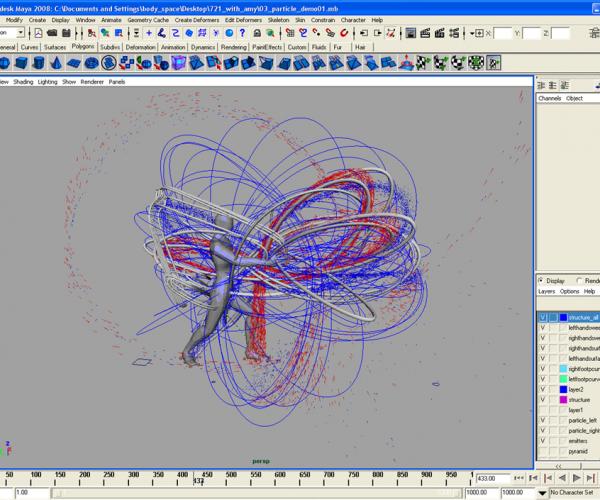This screenshot has height=500, width=600.
Task: Click the new scene icon
Action: pyautogui.click(x=38, y=33)
